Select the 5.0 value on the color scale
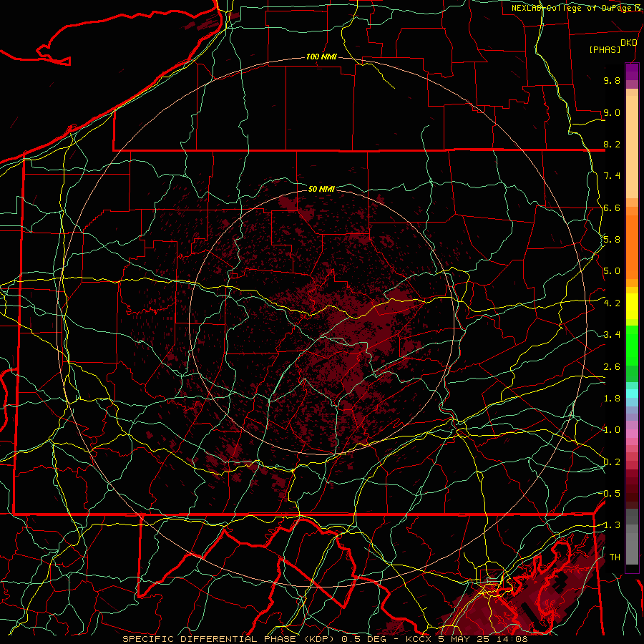The image size is (644, 644). (x=612, y=271)
